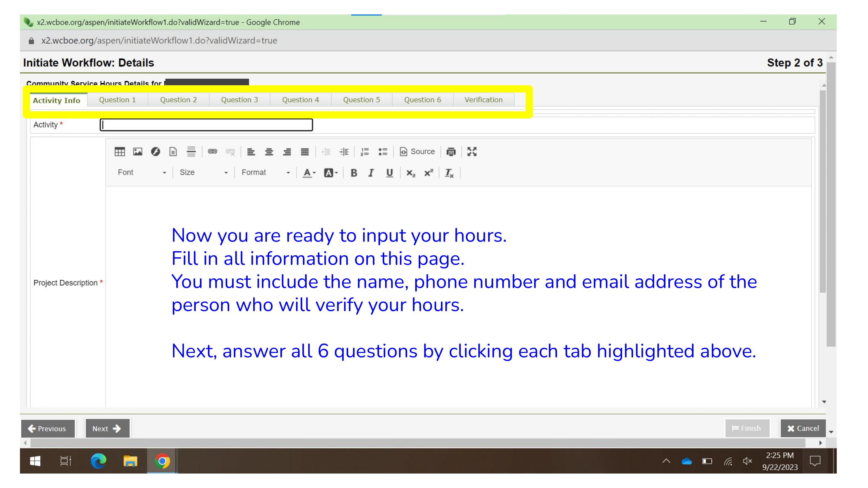Click the insert image icon

[x=137, y=152]
